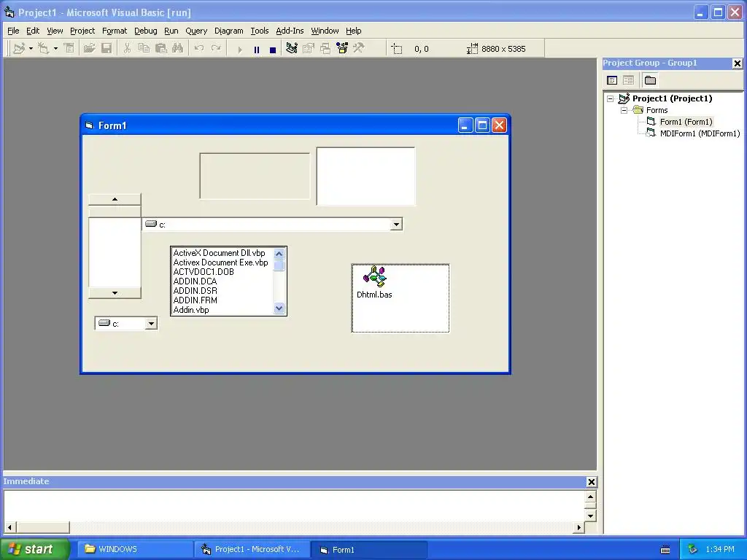Collapse the Forms folder node
This screenshot has height=560, width=747.
pyautogui.click(x=624, y=111)
